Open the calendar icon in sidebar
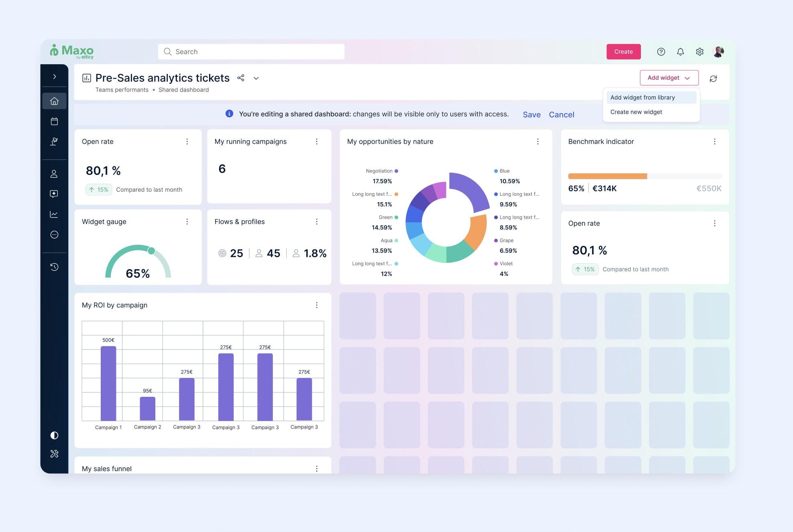 point(54,121)
